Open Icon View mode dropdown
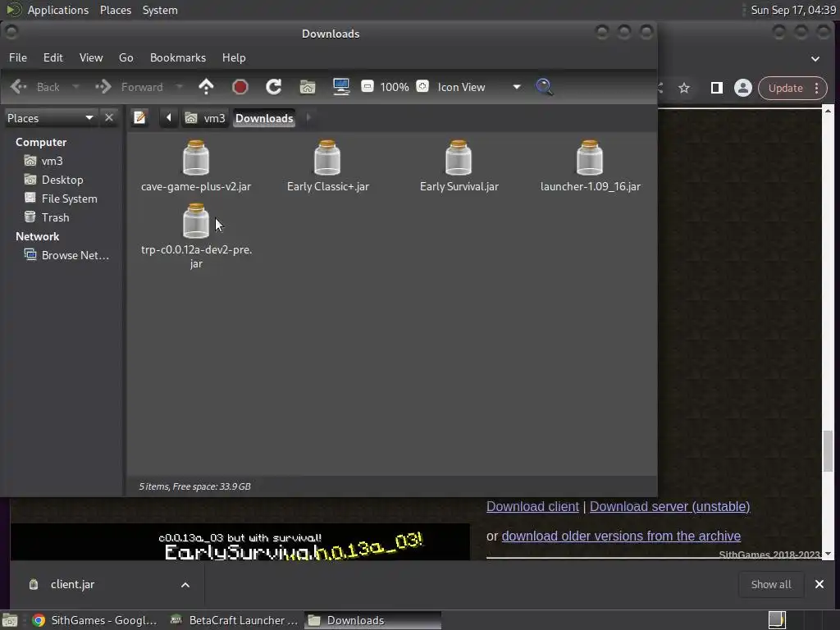Viewport: 840px width, 630px height. pos(478,87)
